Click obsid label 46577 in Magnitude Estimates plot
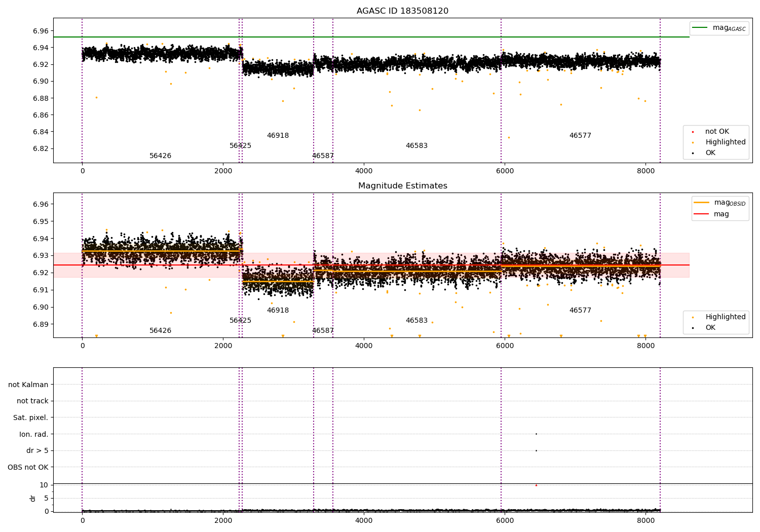The width and height of the screenshot is (760, 532). [x=580, y=311]
